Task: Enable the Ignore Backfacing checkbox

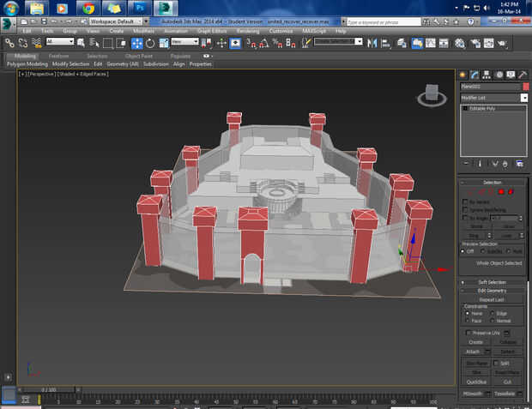Action: coord(466,209)
